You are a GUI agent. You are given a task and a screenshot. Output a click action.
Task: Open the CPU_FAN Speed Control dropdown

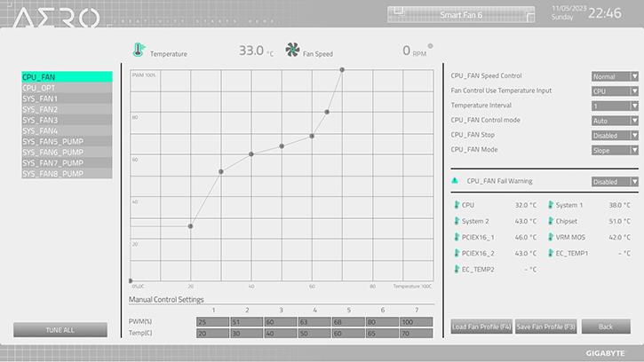[615, 77]
